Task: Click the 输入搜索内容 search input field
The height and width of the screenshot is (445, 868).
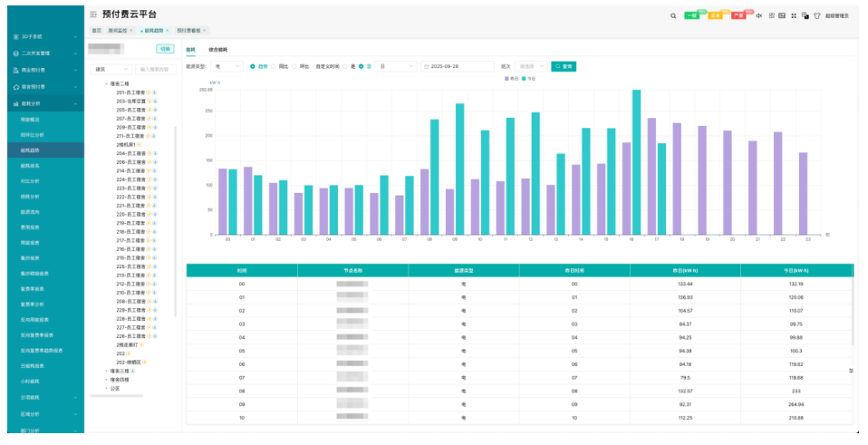Action: click(x=155, y=69)
